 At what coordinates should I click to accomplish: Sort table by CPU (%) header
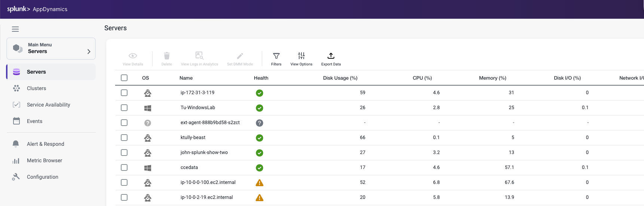(x=422, y=78)
